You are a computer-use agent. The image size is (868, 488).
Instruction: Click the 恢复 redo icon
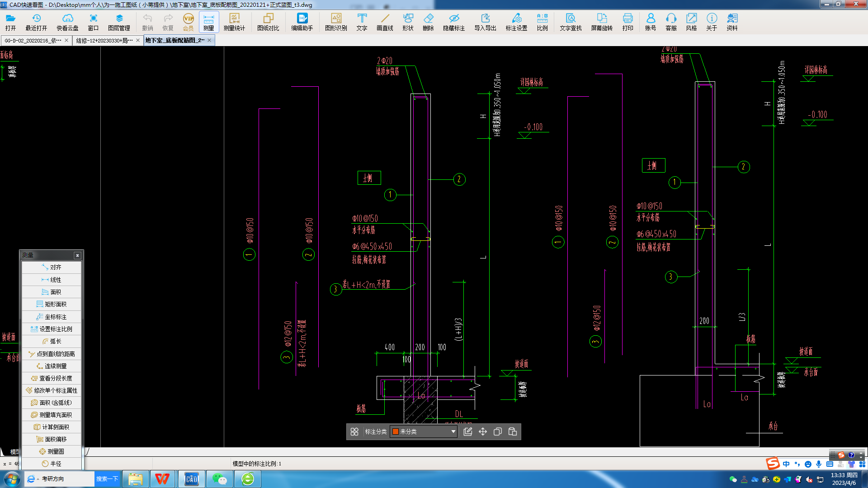pyautogui.click(x=168, y=22)
